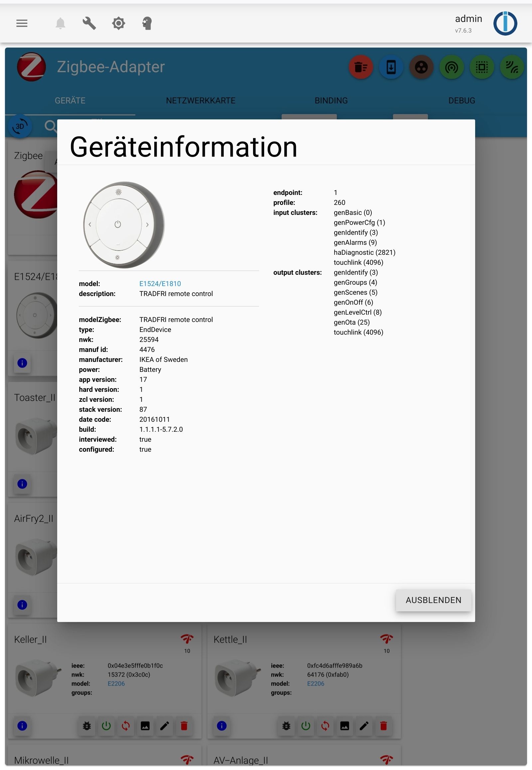Click the Kettle_II smart plug thumbnail
The width and height of the screenshot is (532, 770).
(238, 678)
